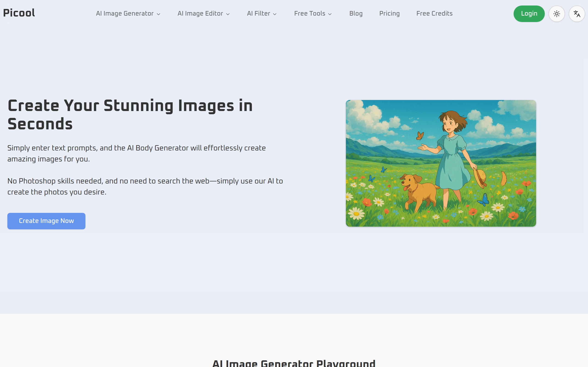Viewport: 588px width, 367px height.
Task: Click the Picool logo
Action: pos(19,13)
